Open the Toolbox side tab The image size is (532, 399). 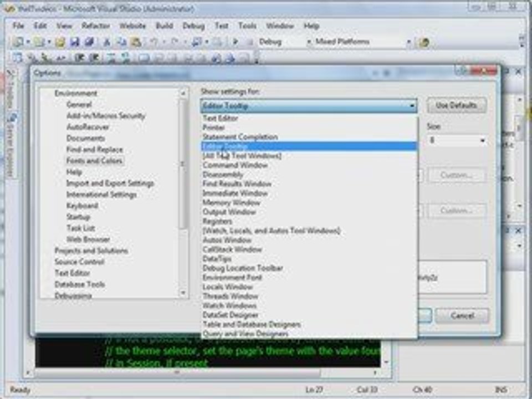pyautogui.click(x=10, y=89)
